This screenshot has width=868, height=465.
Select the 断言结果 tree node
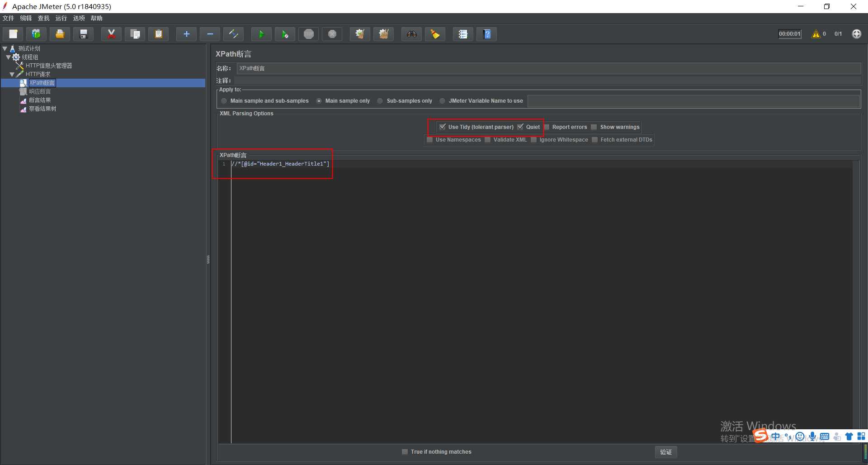(x=35, y=100)
